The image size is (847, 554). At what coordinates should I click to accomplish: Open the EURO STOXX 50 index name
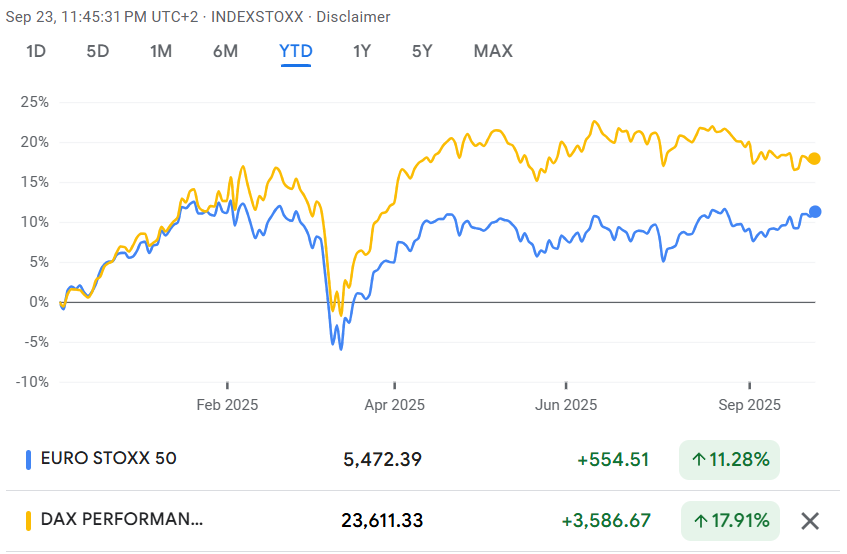coord(108,460)
